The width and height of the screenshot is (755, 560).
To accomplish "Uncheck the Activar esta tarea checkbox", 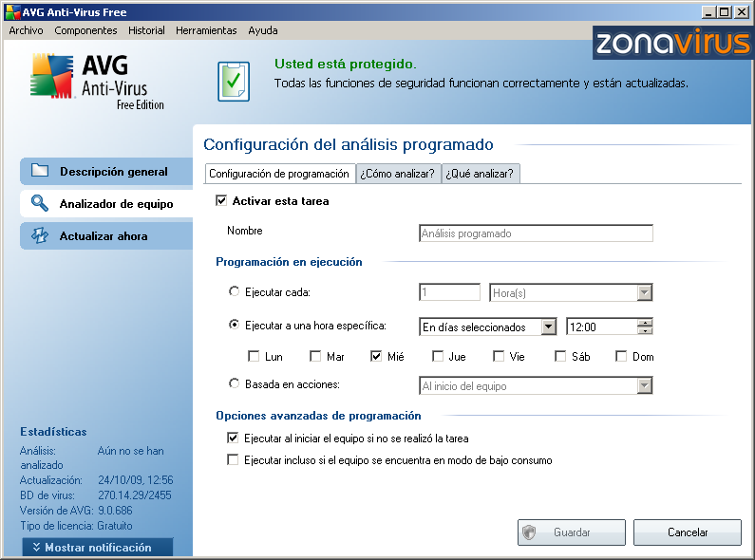I will click(222, 201).
